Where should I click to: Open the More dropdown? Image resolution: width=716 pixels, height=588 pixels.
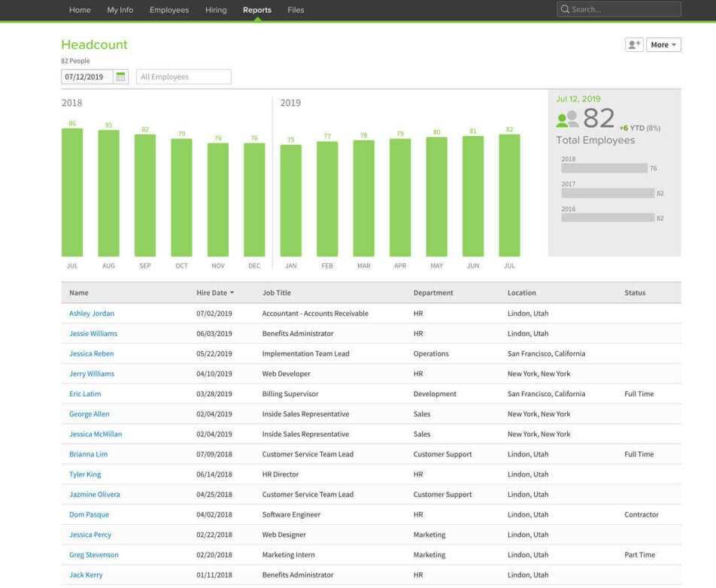[x=662, y=44]
